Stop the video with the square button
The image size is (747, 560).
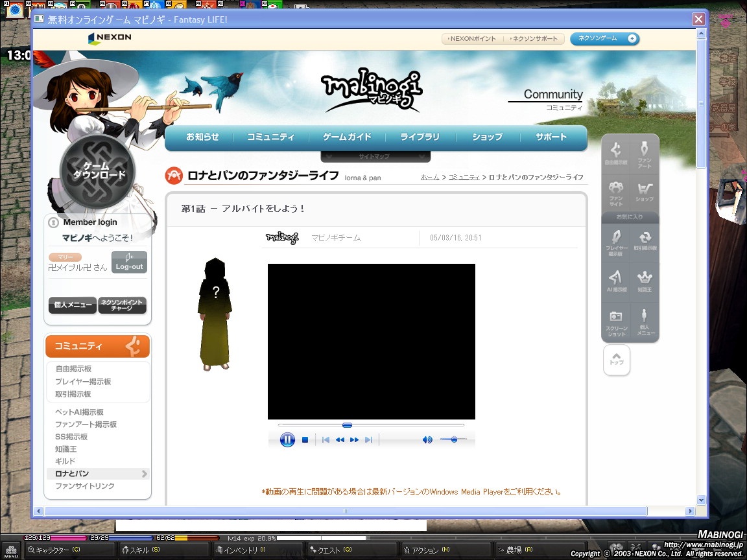pos(305,440)
